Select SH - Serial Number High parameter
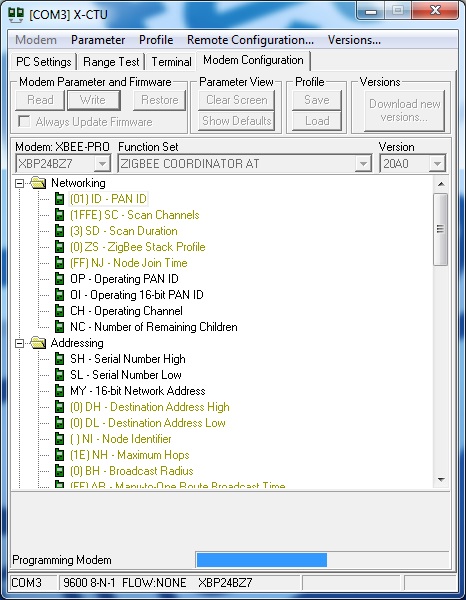 128,359
